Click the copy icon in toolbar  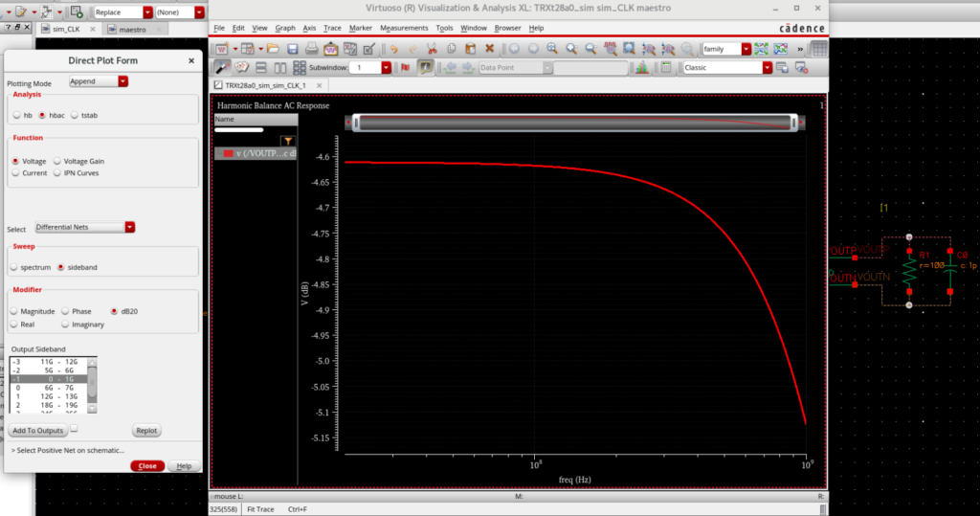452,49
